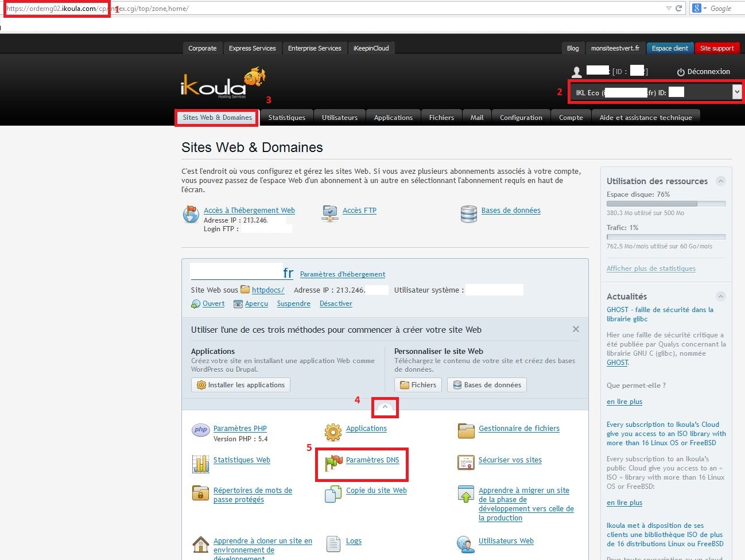The width and height of the screenshot is (745, 560).
Task: Open the Logs icon
Action: point(333,542)
